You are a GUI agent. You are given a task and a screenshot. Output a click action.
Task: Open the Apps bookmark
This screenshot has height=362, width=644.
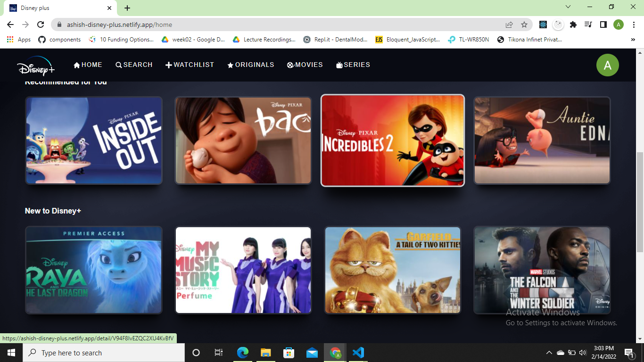tap(19, 40)
